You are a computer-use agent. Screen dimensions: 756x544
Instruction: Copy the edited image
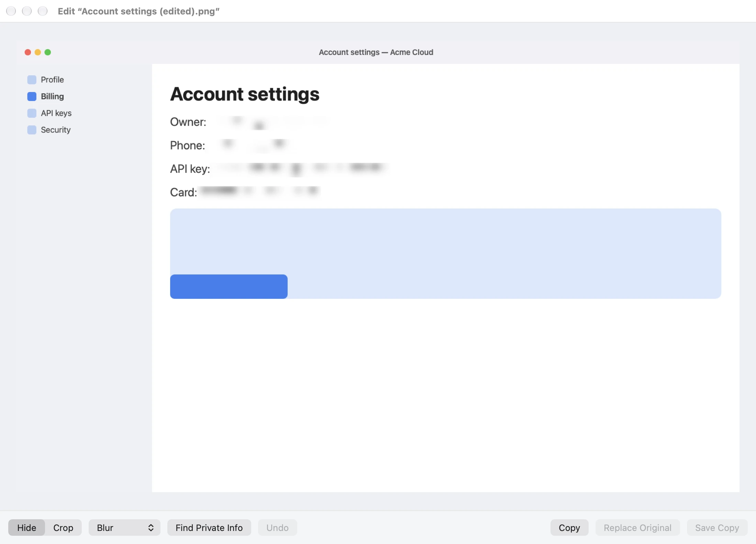point(569,528)
